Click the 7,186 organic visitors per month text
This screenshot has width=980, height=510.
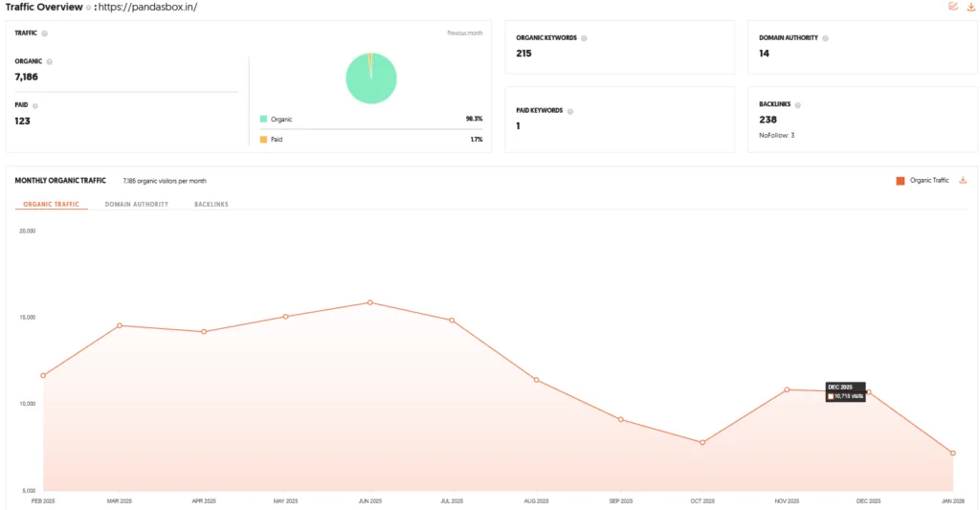165,181
